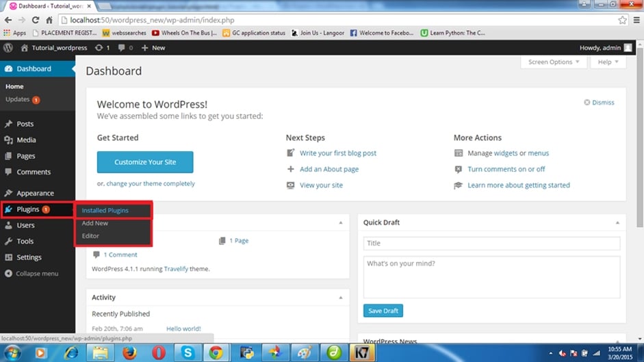Select Installed Plugins from the flyout
644x362 pixels.
click(x=105, y=210)
